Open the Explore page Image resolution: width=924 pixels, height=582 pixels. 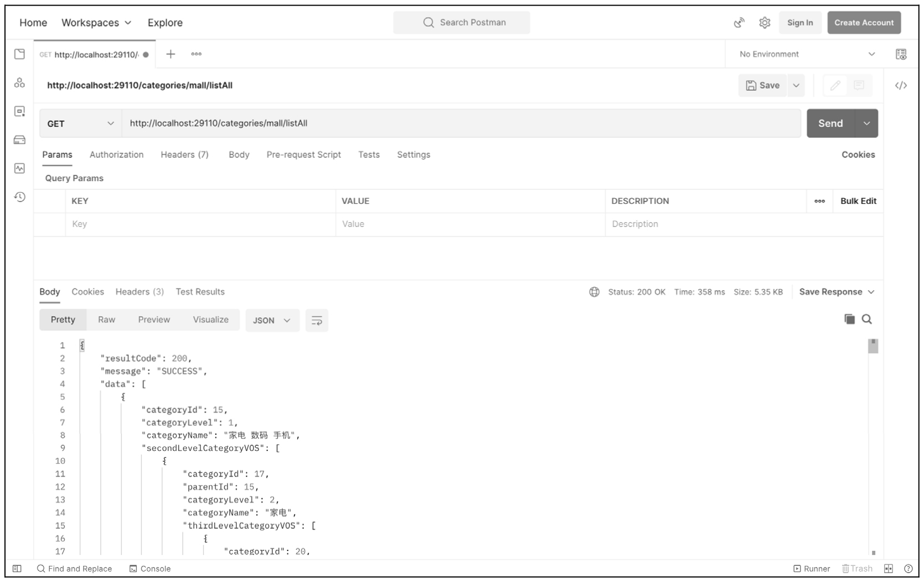[165, 23]
